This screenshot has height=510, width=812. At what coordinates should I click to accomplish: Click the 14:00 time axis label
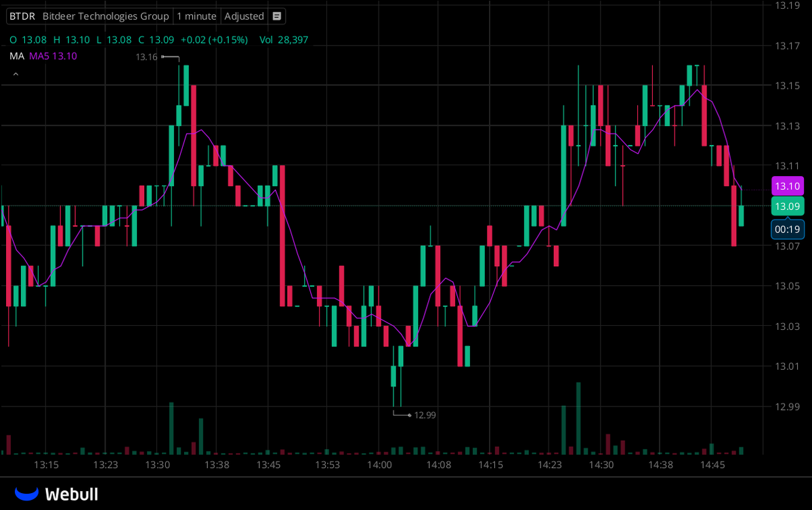pyautogui.click(x=380, y=465)
